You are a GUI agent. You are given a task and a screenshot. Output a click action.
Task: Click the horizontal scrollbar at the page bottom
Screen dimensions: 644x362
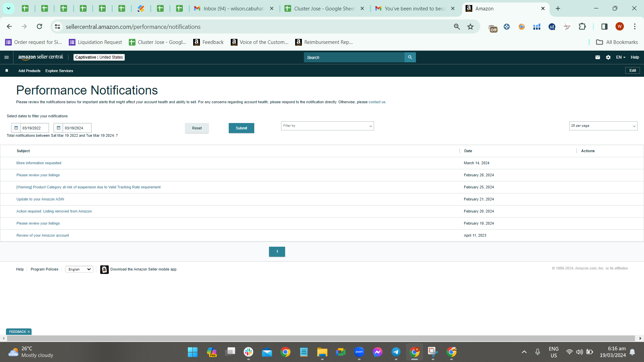tap(321, 339)
